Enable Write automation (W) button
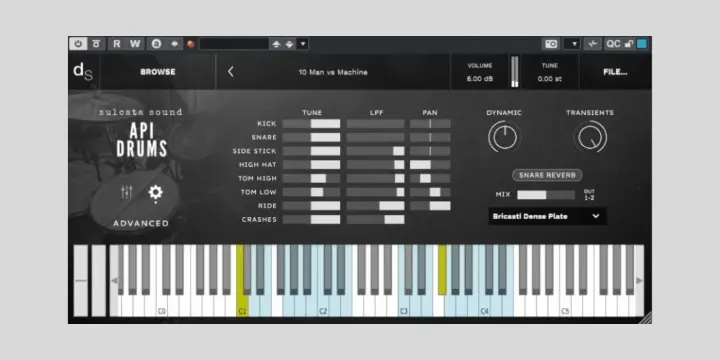The height and width of the screenshot is (360, 720). [x=135, y=44]
